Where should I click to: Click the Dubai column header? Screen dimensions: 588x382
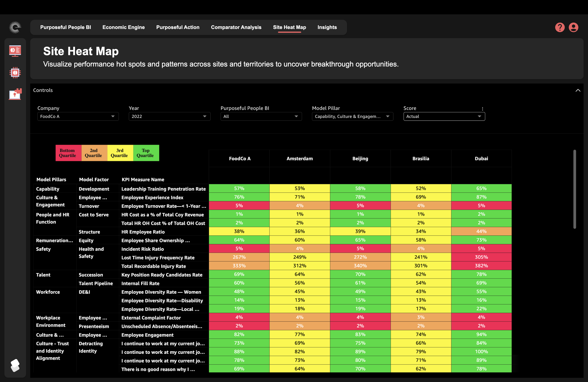pos(481,158)
